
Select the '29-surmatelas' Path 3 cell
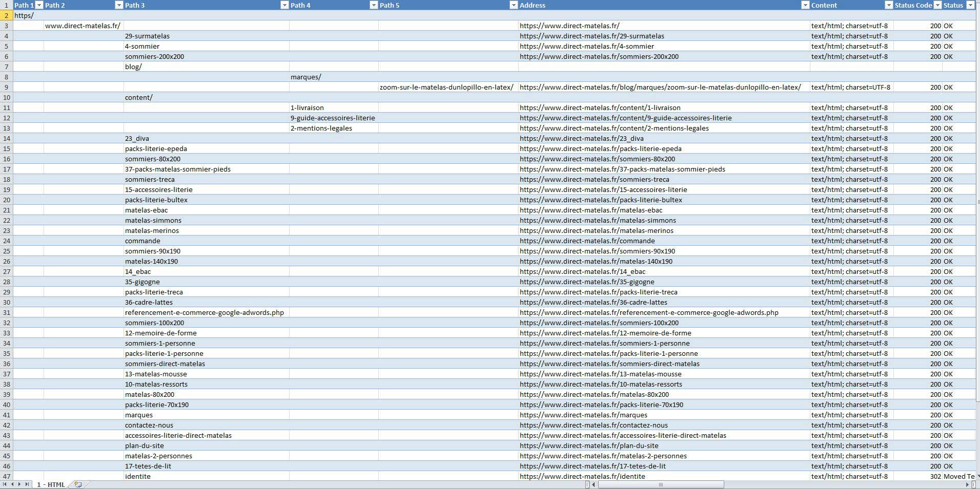207,36
